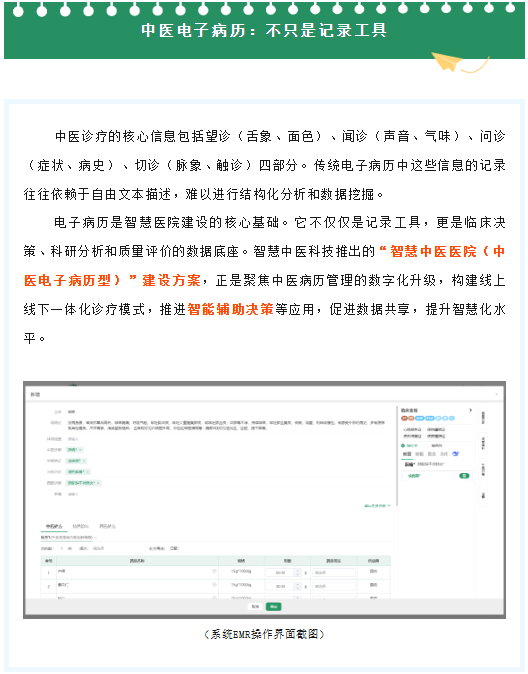
Task: Click the highlighted text 智能辅助决策
Action: pyautogui.click(x=230, y=309)
